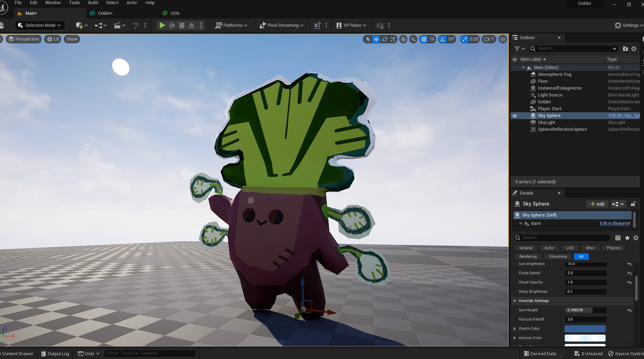Toggle rotation angle snapping
644x359 pixels.
(443, 39)
